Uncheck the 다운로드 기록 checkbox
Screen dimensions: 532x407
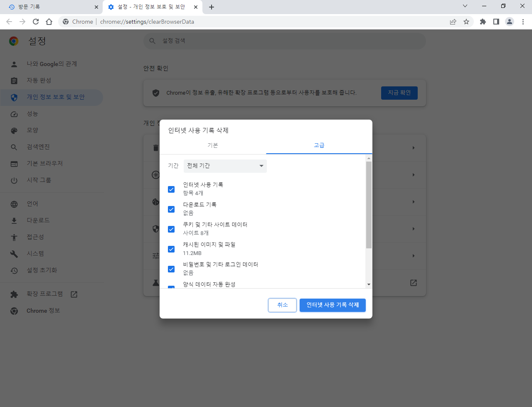pyautogui.click(x=171, y=209)
